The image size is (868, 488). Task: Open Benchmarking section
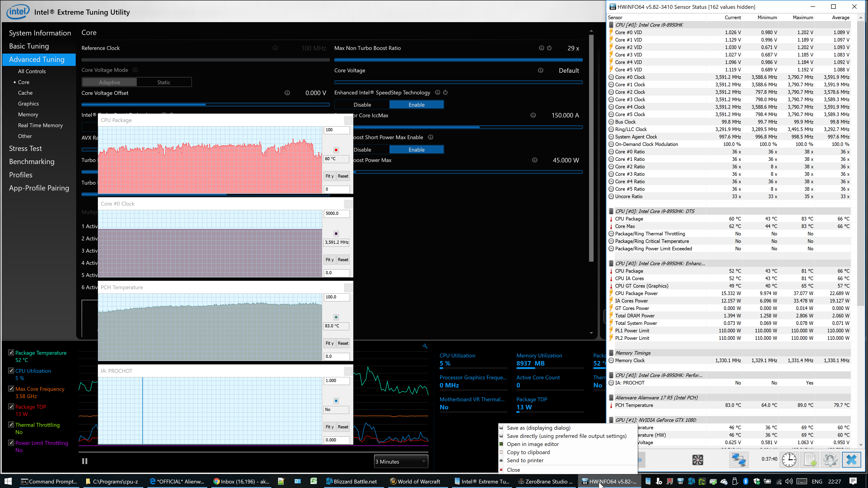point(32,161)
